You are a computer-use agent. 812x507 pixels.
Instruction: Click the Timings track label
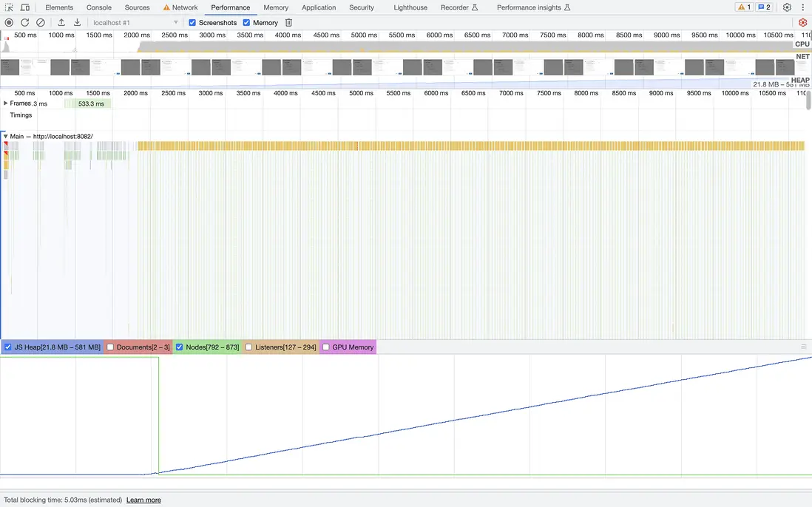coord(21,115)
